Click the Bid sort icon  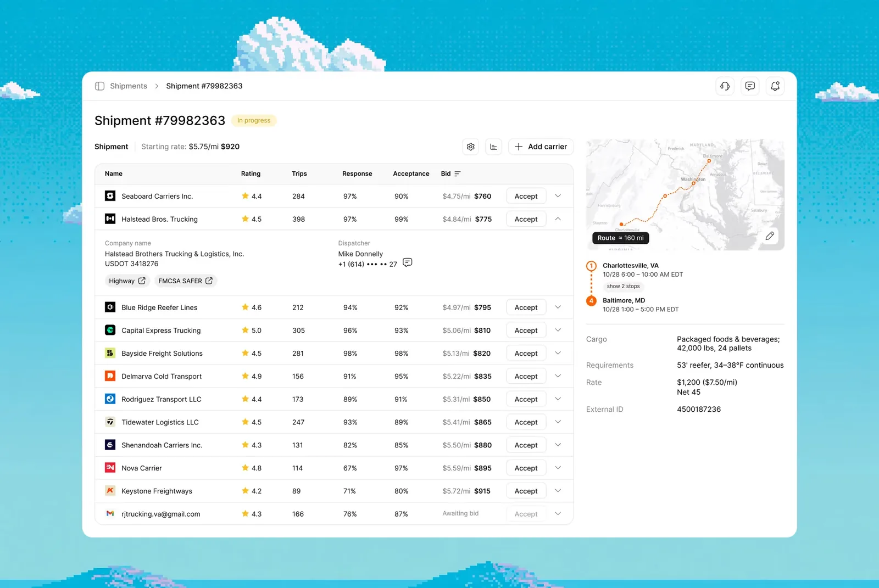click(458, 173)
